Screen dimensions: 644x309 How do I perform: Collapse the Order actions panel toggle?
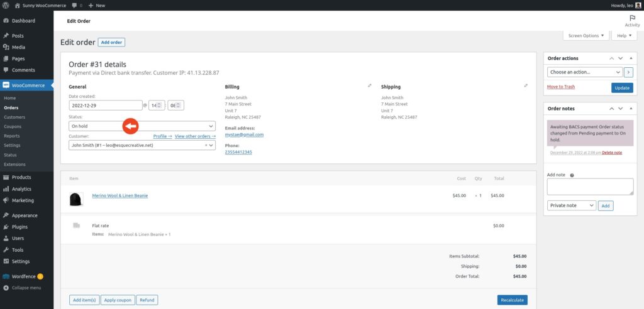(631, 58)
